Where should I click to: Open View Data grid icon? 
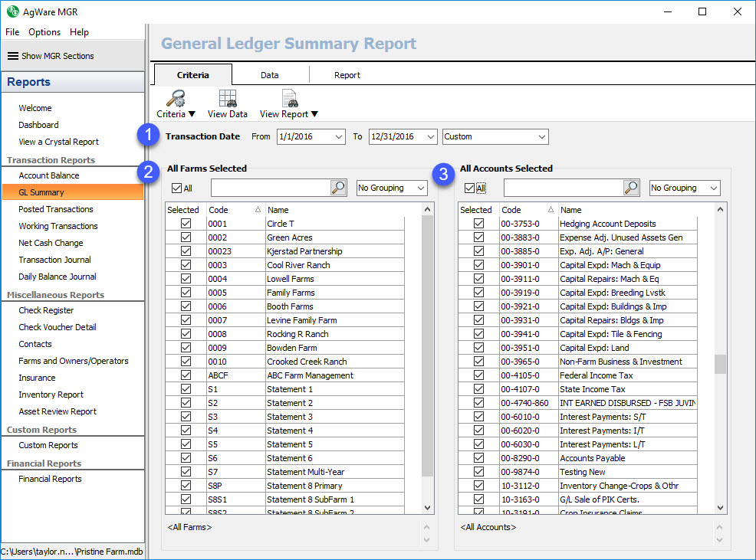click(x=228, y=98)
